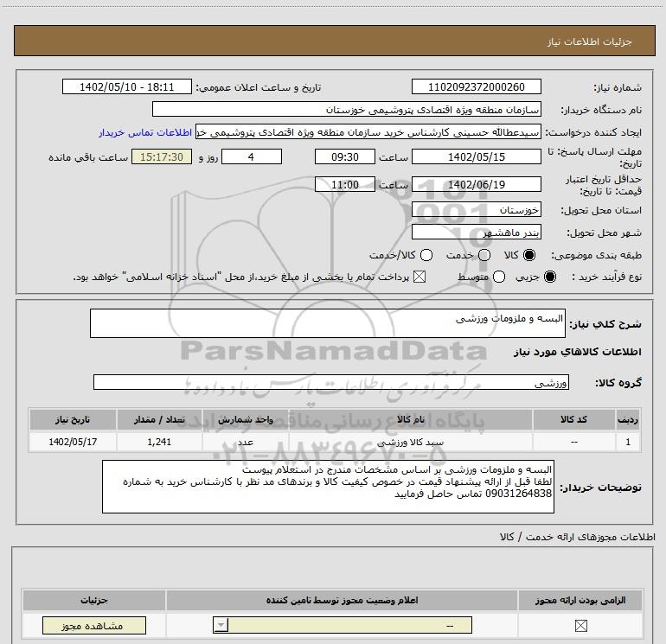The width and height of the screenshot is (666, 644).
Task: Click the نام کالا column header
Action: 410,419
